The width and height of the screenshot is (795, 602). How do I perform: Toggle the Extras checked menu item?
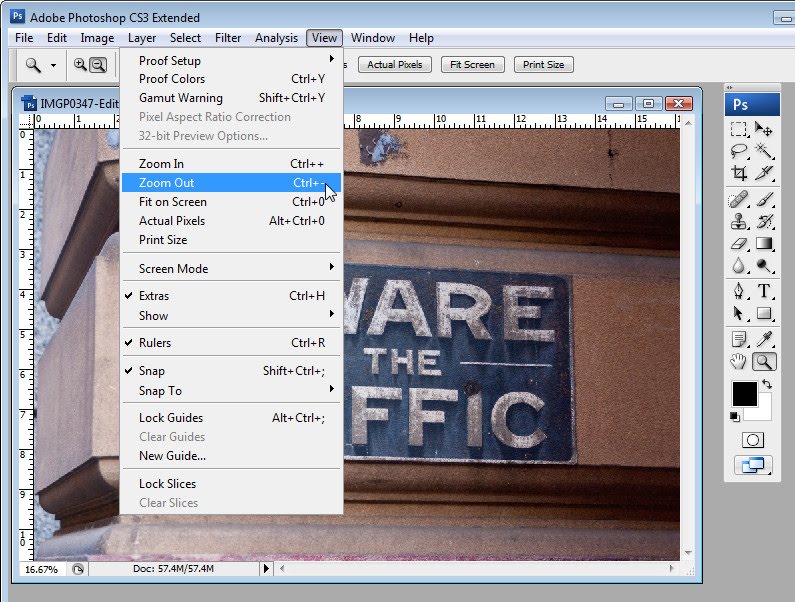click(232, 296)
